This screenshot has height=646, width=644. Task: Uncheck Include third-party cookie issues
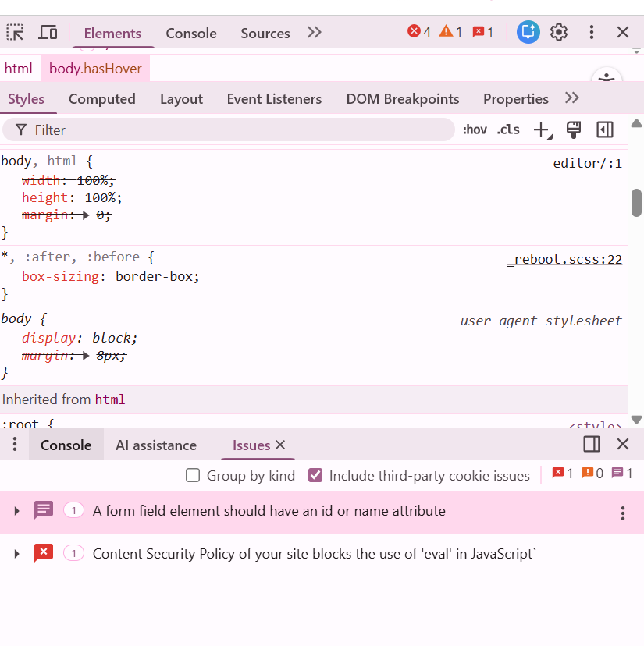(316, 475)
